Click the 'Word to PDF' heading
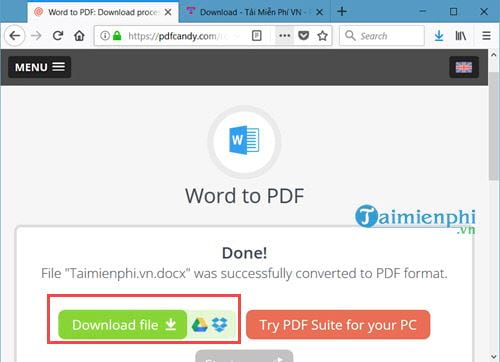The height and width of the screenshot is (362, 500). point(244,196)
